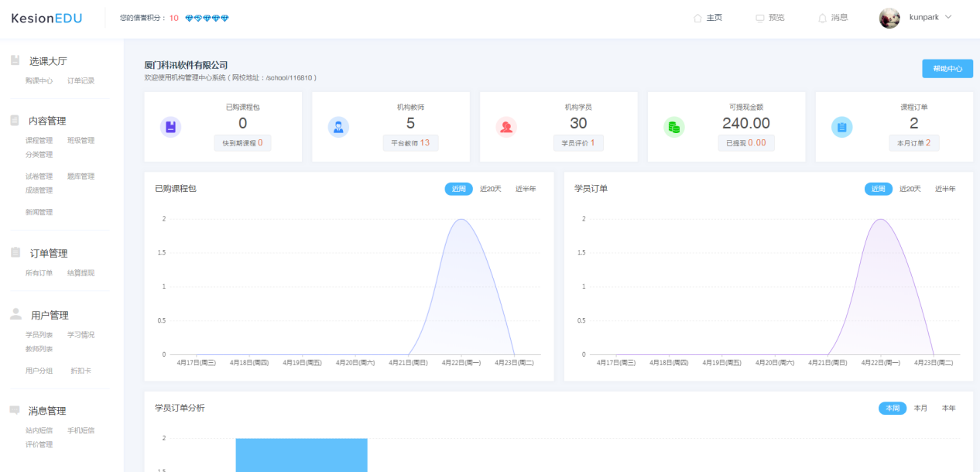
Task: Click the 消息管理 chat bubble icon in sidebar
Action: click(x=15, y=410)
